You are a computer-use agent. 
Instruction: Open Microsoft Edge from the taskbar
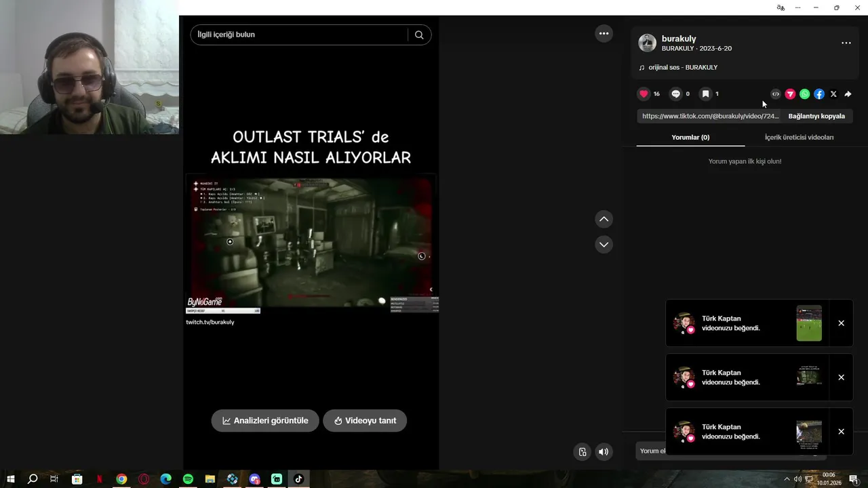166,479
